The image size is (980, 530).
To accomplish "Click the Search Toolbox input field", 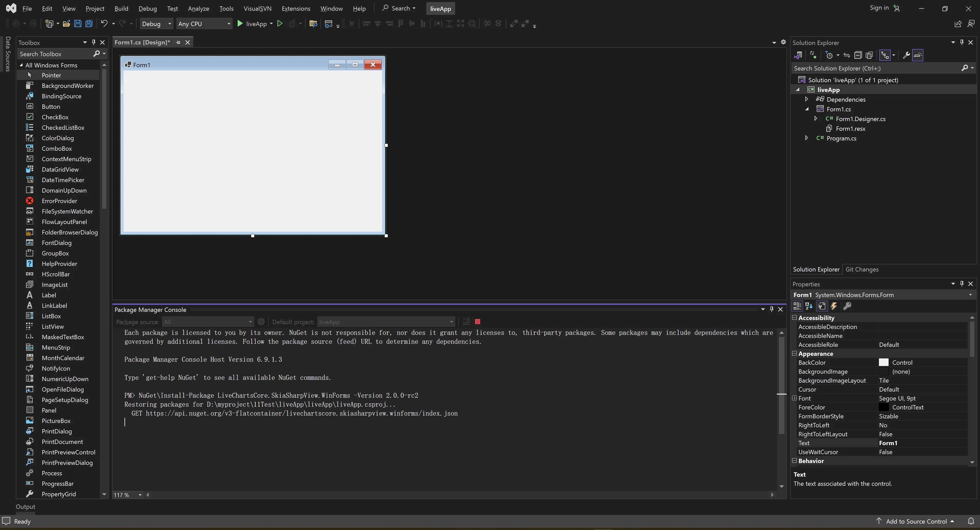I will [x=55, y=54].
